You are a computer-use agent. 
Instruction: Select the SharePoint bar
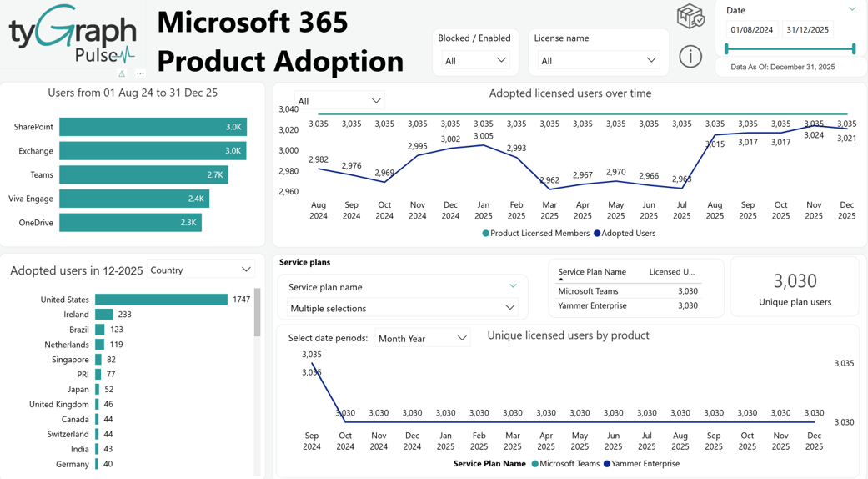pyautogui.click(x=153, y=127)
